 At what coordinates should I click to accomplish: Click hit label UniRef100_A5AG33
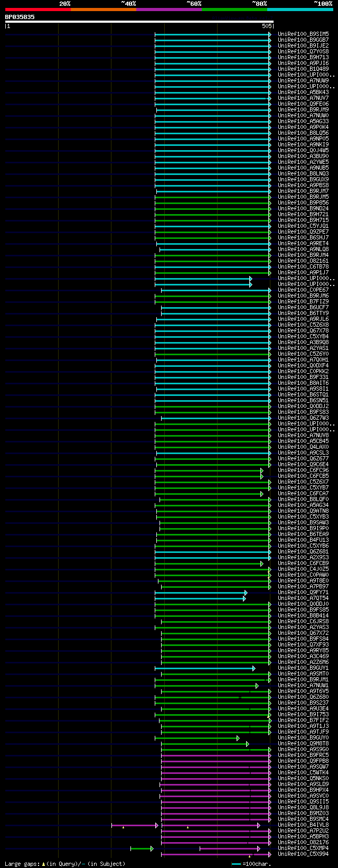pyautogui.click(x=303, y=121)
